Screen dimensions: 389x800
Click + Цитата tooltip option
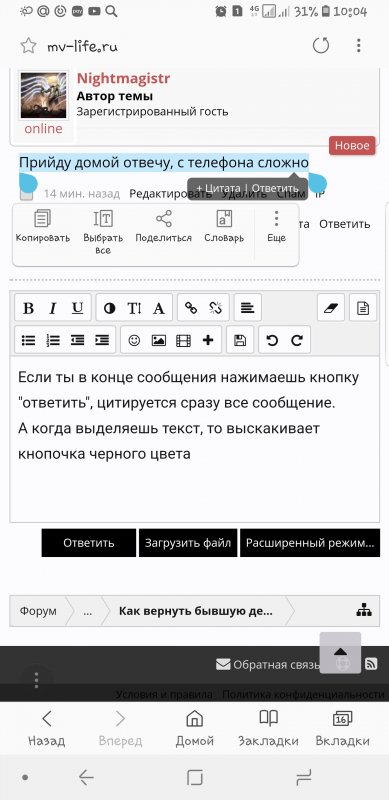(218, 188)
